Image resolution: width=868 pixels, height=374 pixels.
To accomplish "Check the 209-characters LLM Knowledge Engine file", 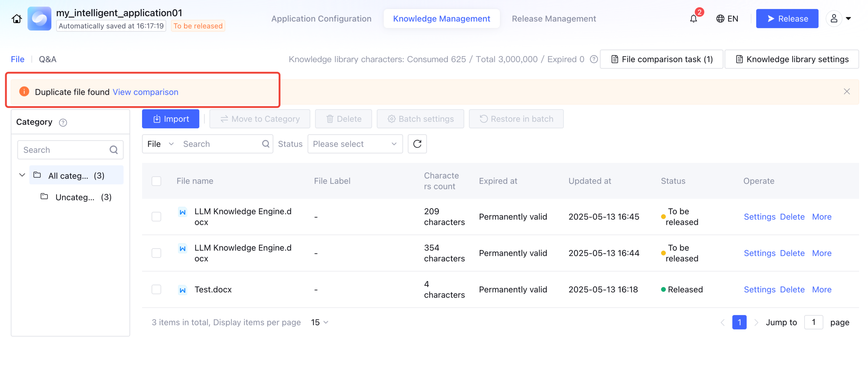I will click(x=156, y=217).
